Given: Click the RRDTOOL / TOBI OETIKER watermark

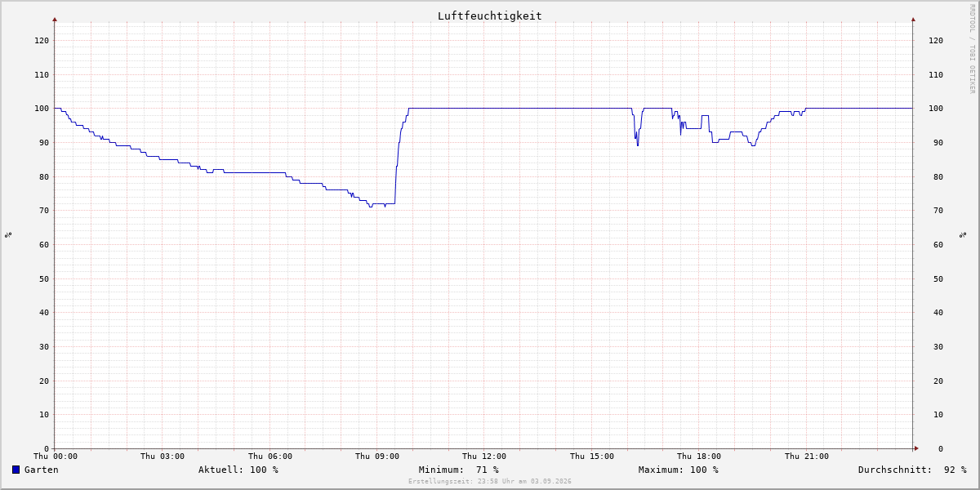Looking at the screenshot, I should 972,49.
